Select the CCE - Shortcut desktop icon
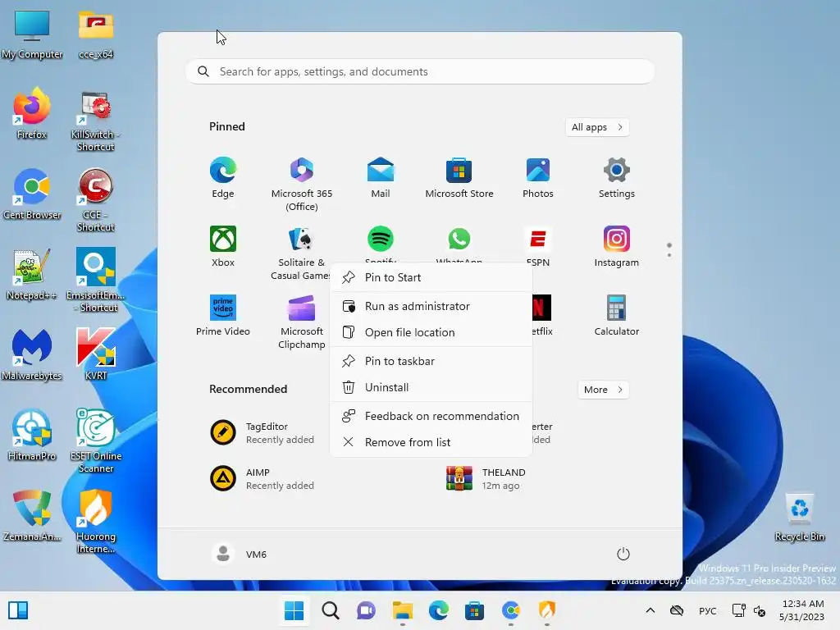This screenshot has height=630, width=840. 96,201
